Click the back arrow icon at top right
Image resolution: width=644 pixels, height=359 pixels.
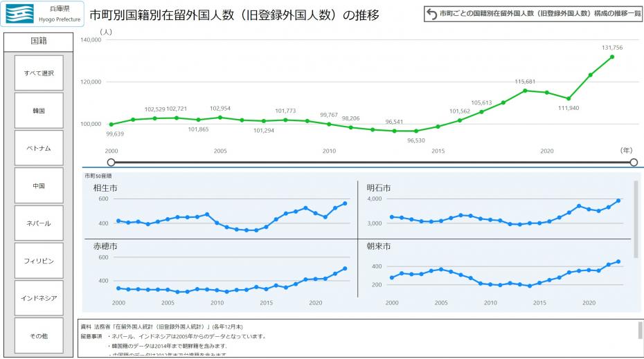(x=432, y=14)
